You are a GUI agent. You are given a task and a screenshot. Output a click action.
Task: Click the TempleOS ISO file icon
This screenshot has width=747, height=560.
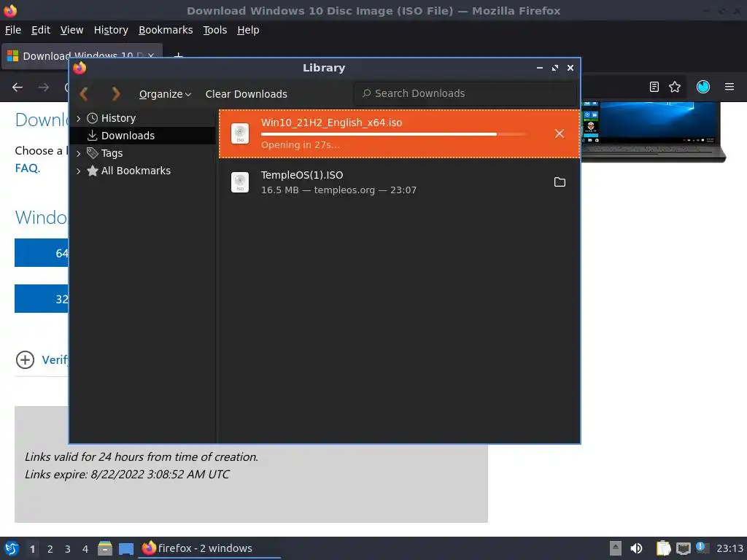click(239, 182)
